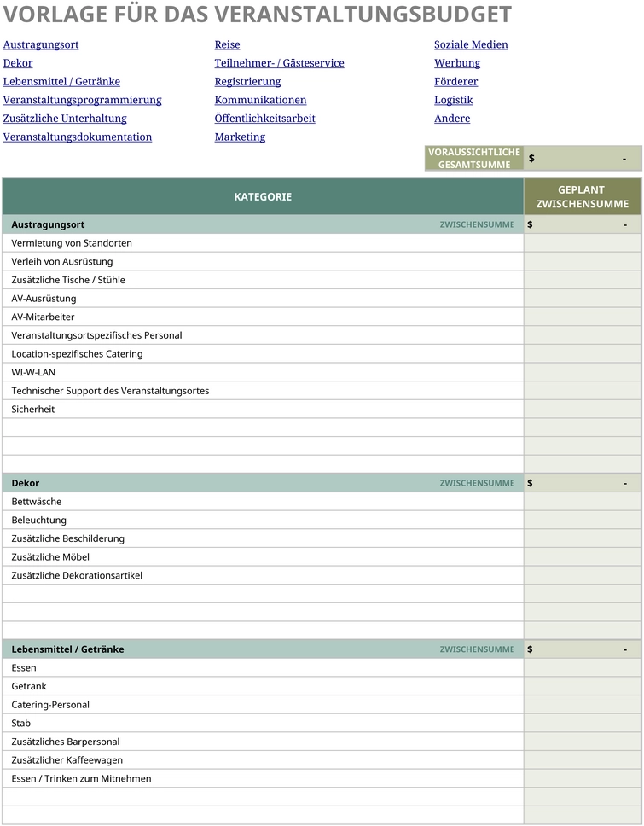Click the Vorlage für das Veranstaltungsbudget title
The image size is (644, 826).
point(257,15)
